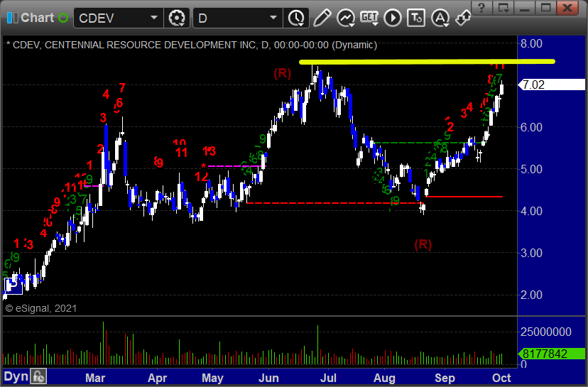Click the chart title CDEV description text
The width and height of the screenshot is (588, 387).
click(192, 45)
